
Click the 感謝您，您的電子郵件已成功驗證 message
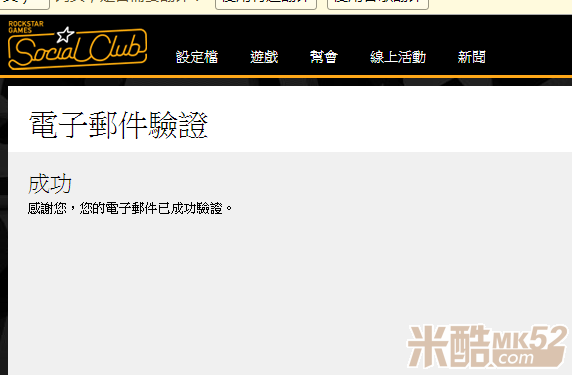pos(130,208)
